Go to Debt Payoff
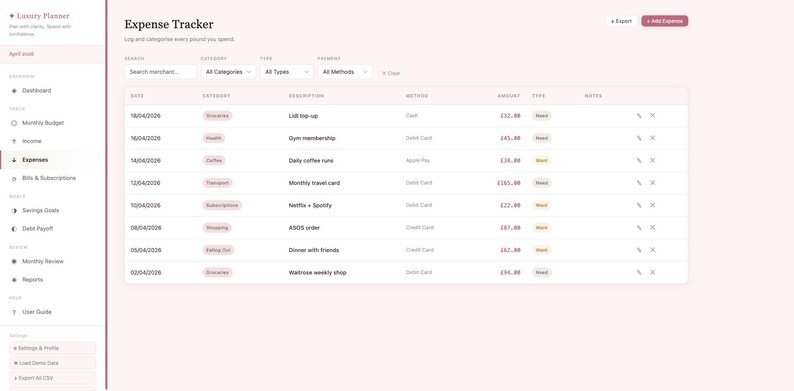The width and height of the screenshot is (794, 391). (x=52, y=229)
